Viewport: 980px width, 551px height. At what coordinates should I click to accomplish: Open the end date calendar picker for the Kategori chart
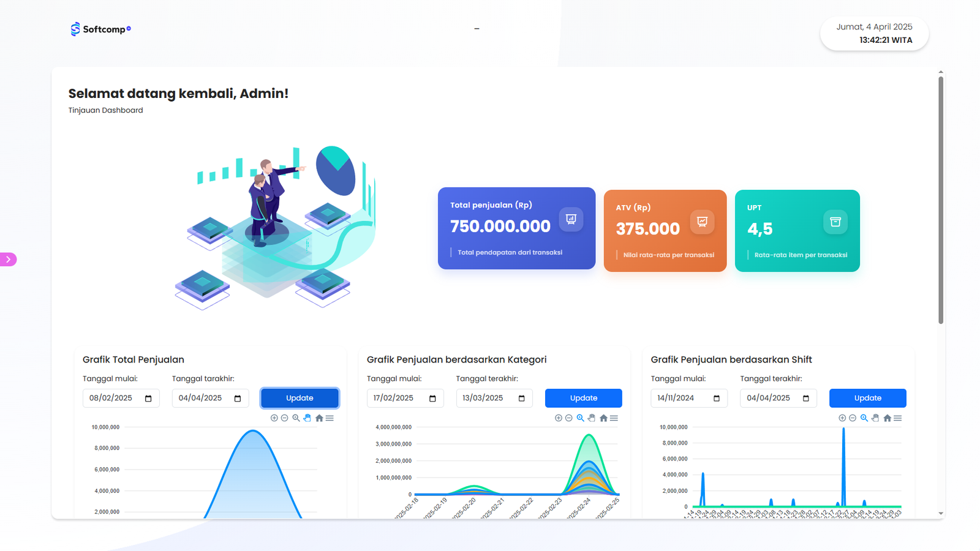tap(522, 399)
